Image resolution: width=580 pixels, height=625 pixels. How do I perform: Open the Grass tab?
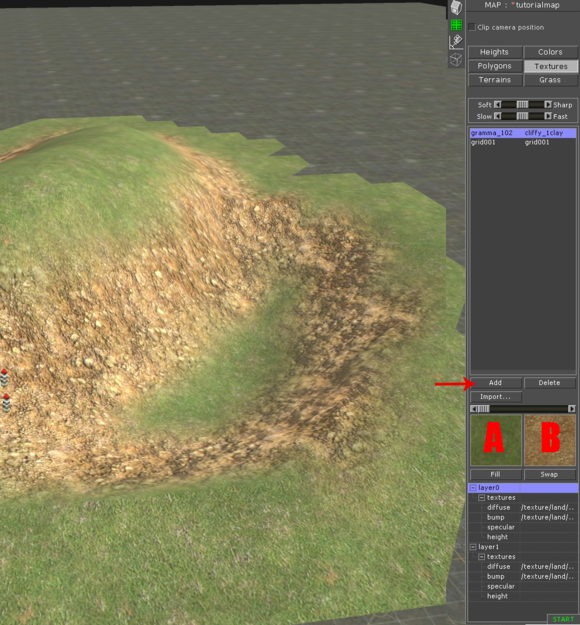point(550,80)
